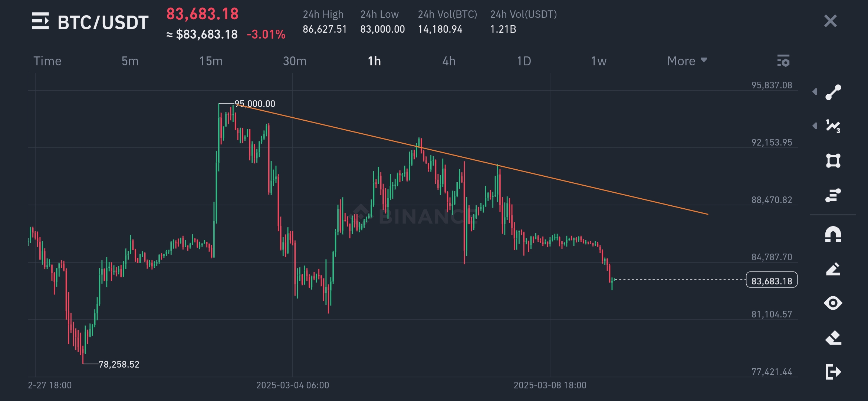Select the 1D interval

click(x=524, y=61)
